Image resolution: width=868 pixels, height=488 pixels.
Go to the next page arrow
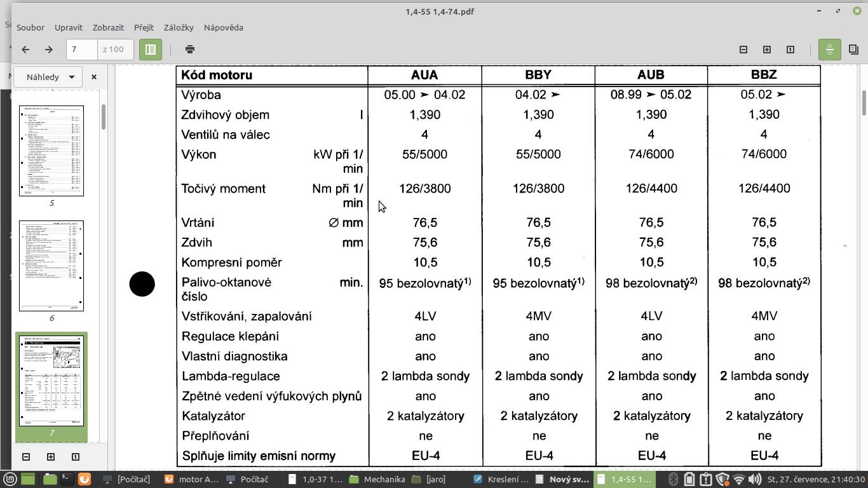(48, 50)
